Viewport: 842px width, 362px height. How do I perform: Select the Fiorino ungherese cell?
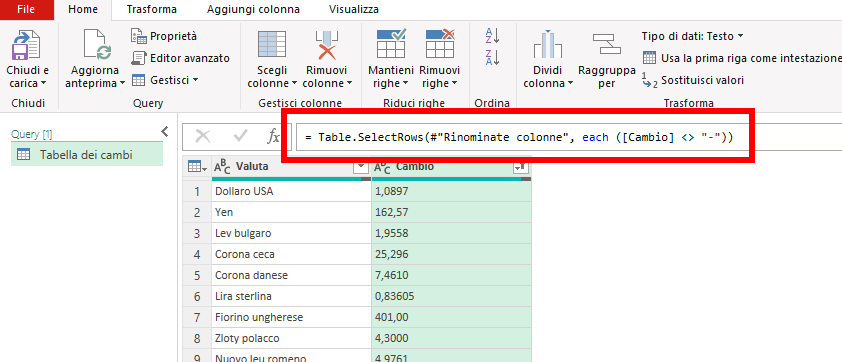tap(291, 317)
